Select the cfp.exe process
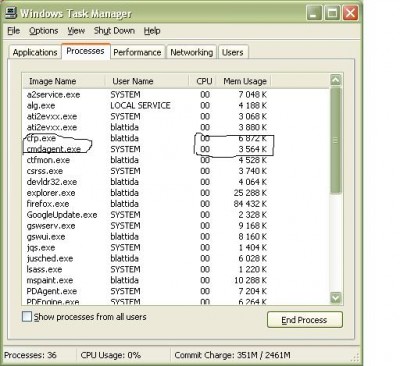The image size is (400, 366). (41, 138)
